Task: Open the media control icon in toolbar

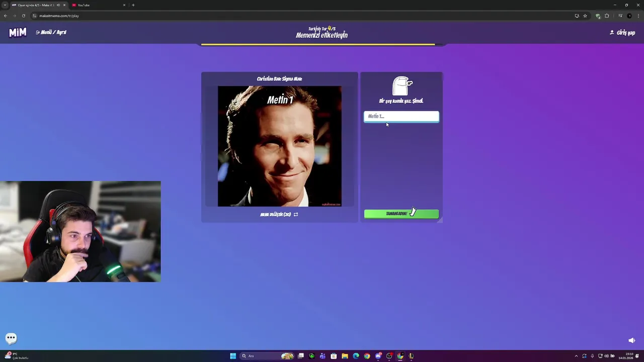Action: click(620, 16)
